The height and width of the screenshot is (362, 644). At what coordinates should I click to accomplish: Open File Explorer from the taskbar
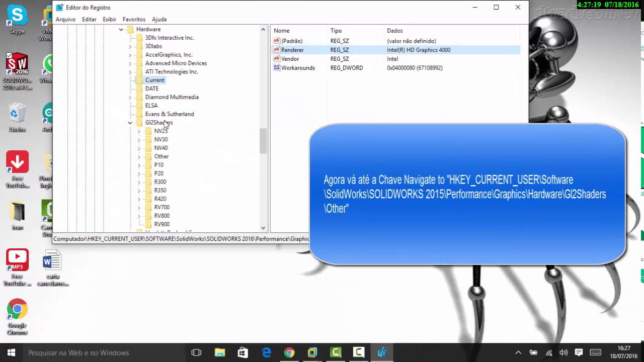coord(220,352)
